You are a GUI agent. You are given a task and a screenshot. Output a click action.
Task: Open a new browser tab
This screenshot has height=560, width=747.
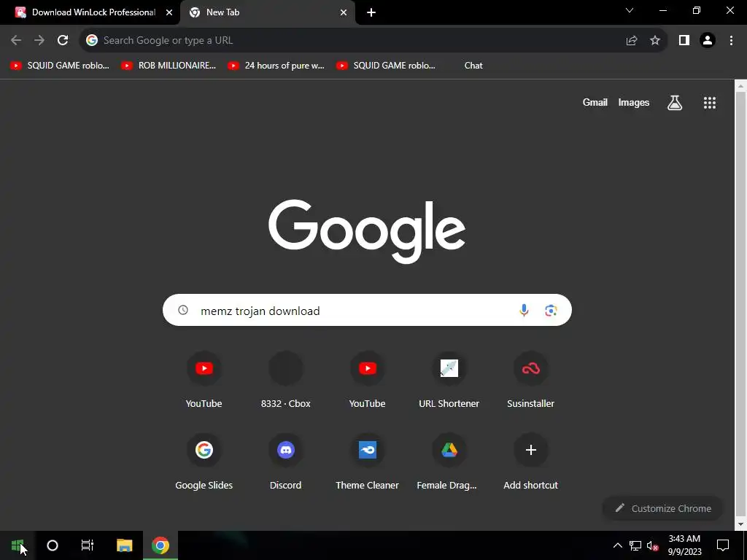click(371, 12)
